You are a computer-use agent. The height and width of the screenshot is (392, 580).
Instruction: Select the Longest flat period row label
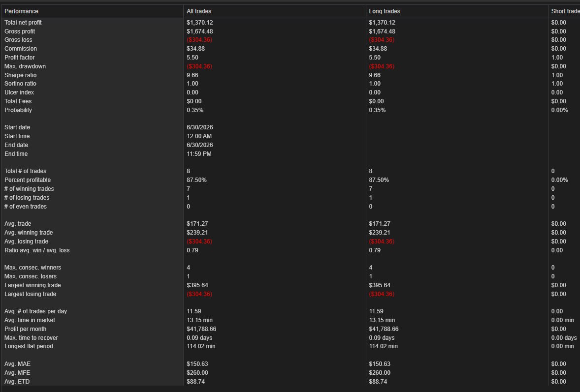coord(29,347)
